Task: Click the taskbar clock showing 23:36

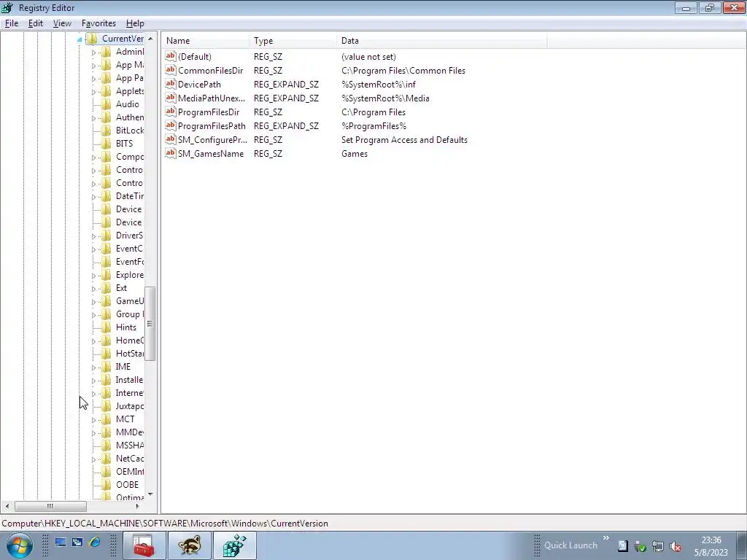Action: click(x=711, y=540)
